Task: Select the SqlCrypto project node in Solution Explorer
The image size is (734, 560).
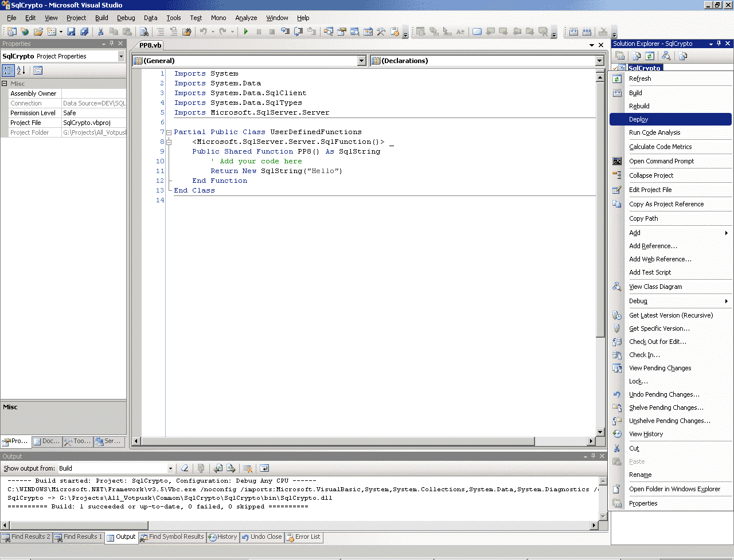Action: [645, 68]
